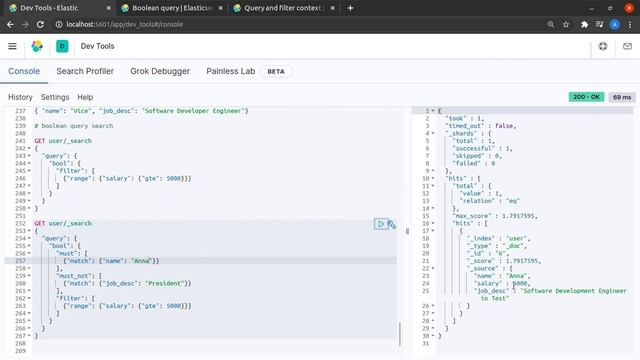Screen dimensions: 640x360
Task: Open the newsfeed mail icon in header
Action: click(x=627, y=46)
